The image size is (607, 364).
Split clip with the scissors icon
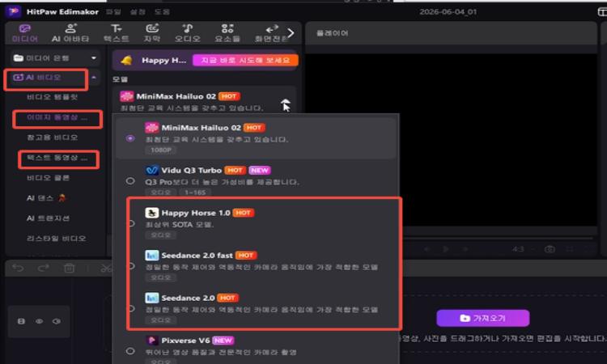105,268
